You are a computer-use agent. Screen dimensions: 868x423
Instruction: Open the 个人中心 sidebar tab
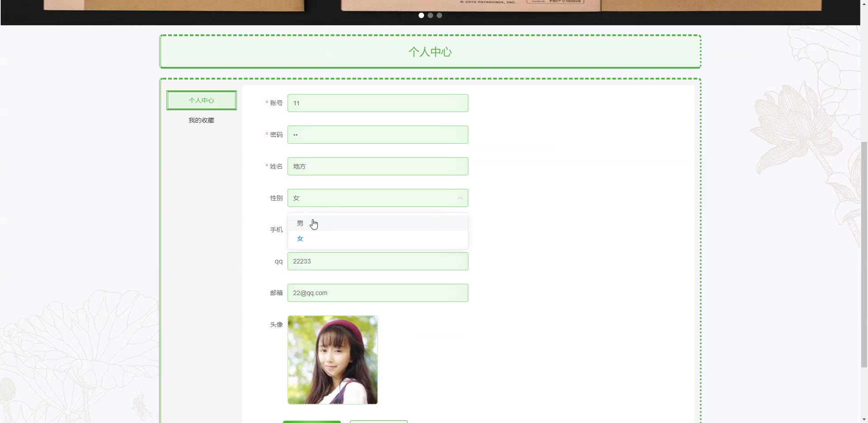[x=202, y=100]
